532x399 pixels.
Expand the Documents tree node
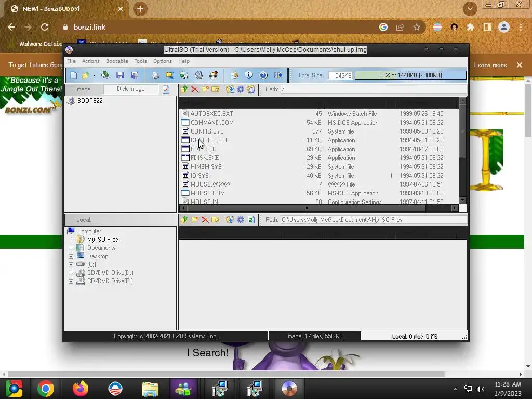coord(71,248)
